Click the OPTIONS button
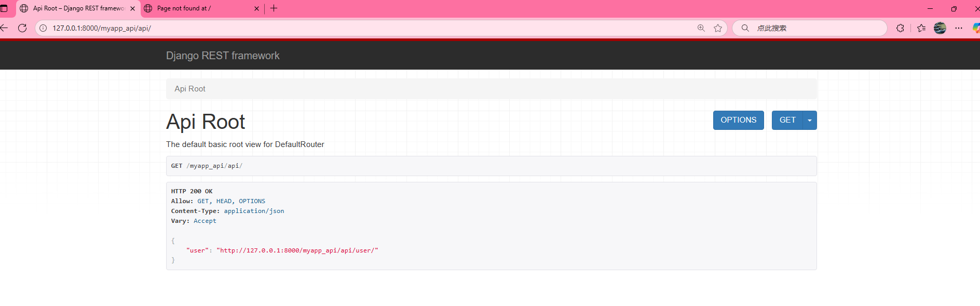 [739, 120]
